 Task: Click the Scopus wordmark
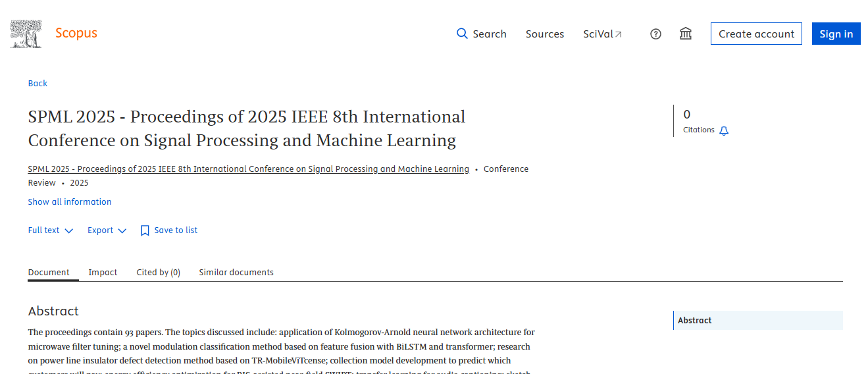(x=76, y=34)
